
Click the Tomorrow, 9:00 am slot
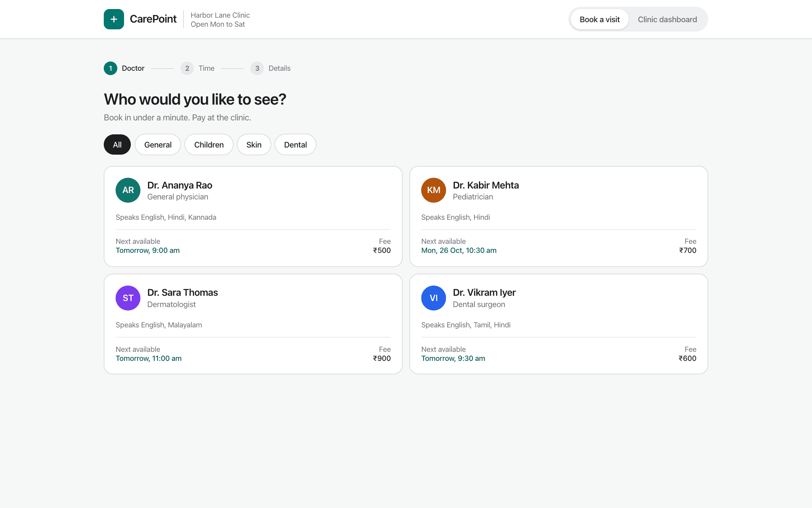pos(148,250)
